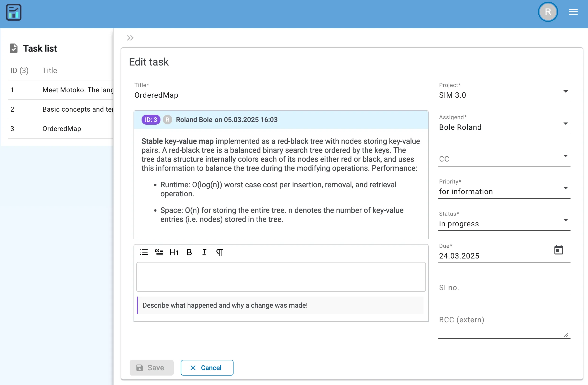Image resolution: width=588 pixels, height=385 pixels.
Task: Click the SI no. input field
Action: pos(505,287)
